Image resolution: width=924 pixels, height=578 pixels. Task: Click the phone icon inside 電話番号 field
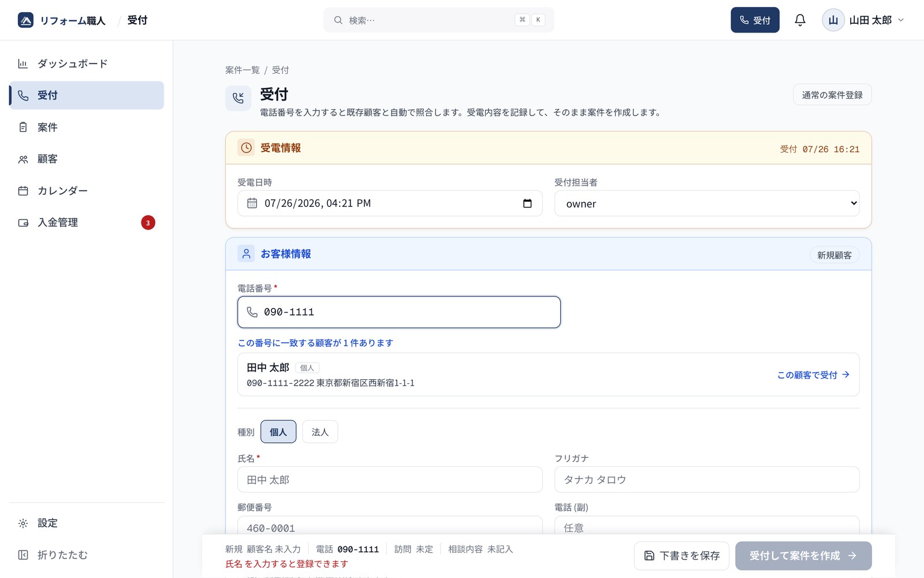[252, 312]
